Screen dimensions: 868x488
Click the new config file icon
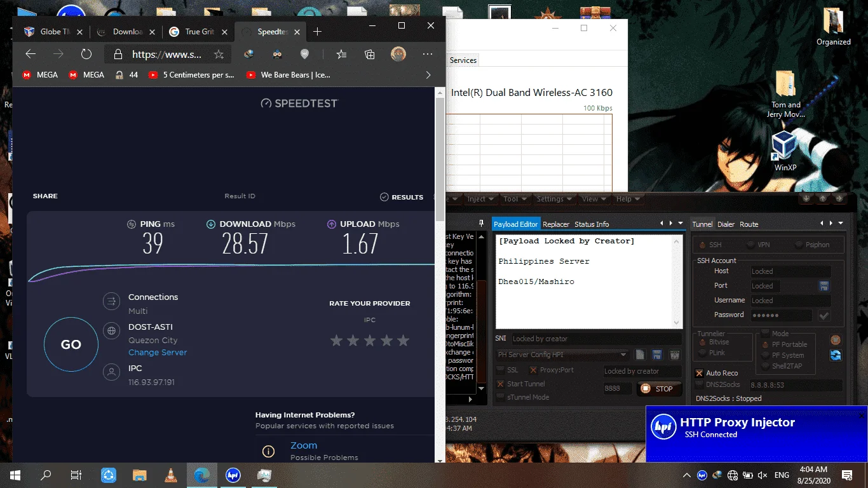(x=641, y=355)
